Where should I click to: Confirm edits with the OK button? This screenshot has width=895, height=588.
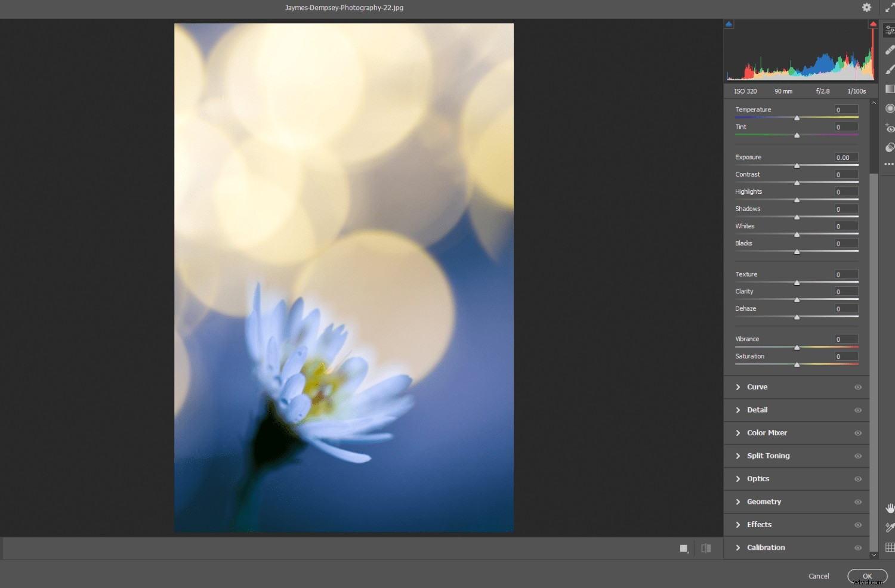pyautogui.click(x=867, y=576)
